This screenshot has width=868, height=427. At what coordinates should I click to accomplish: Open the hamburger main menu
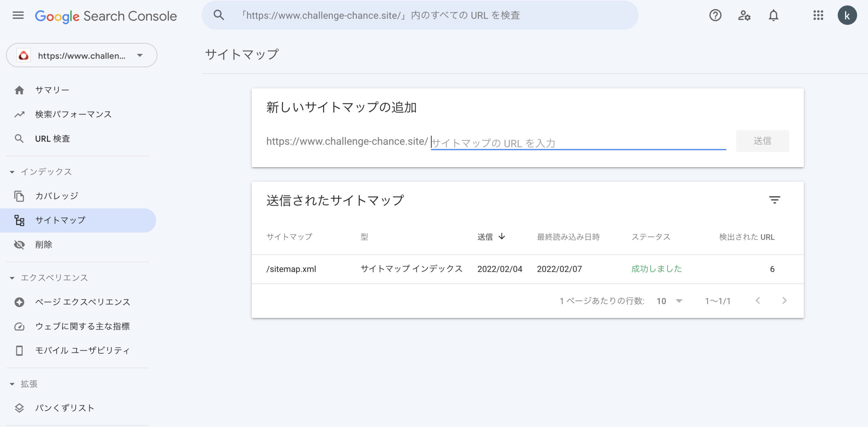pyautogui.click(x=18, y=15)
